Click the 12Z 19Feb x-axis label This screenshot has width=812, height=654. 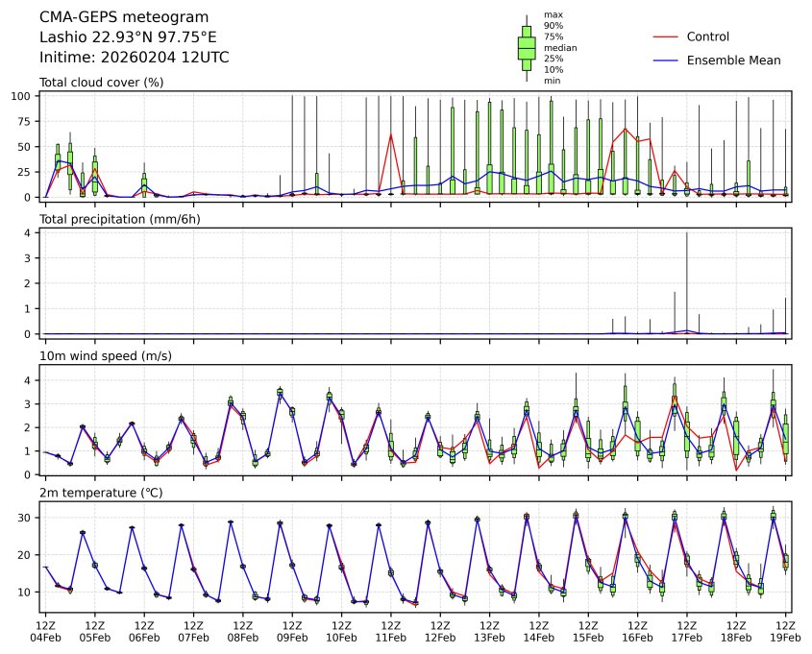[x=785, y=631]
